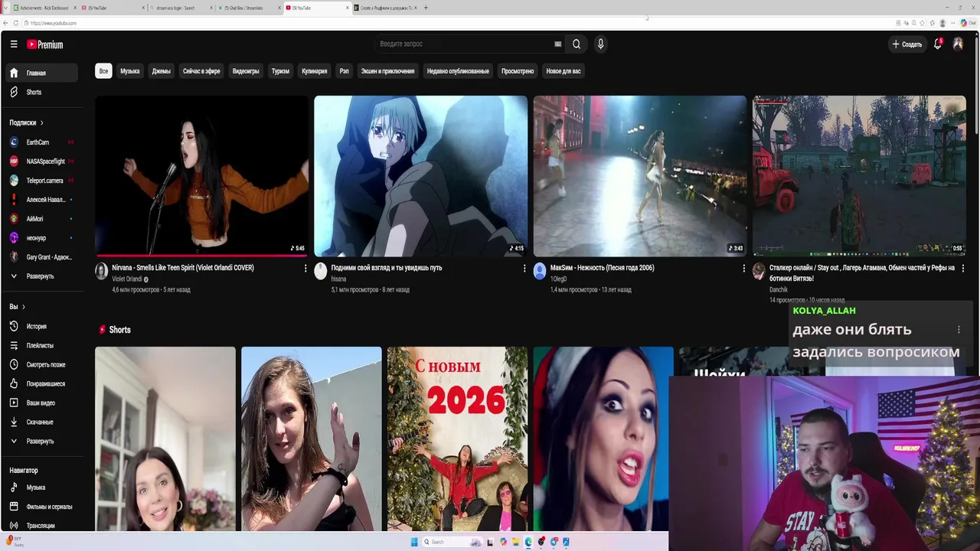Viewport: 980px width, 551px height.
Task: Click the magnifier search button
Action: tap(577, 44)
